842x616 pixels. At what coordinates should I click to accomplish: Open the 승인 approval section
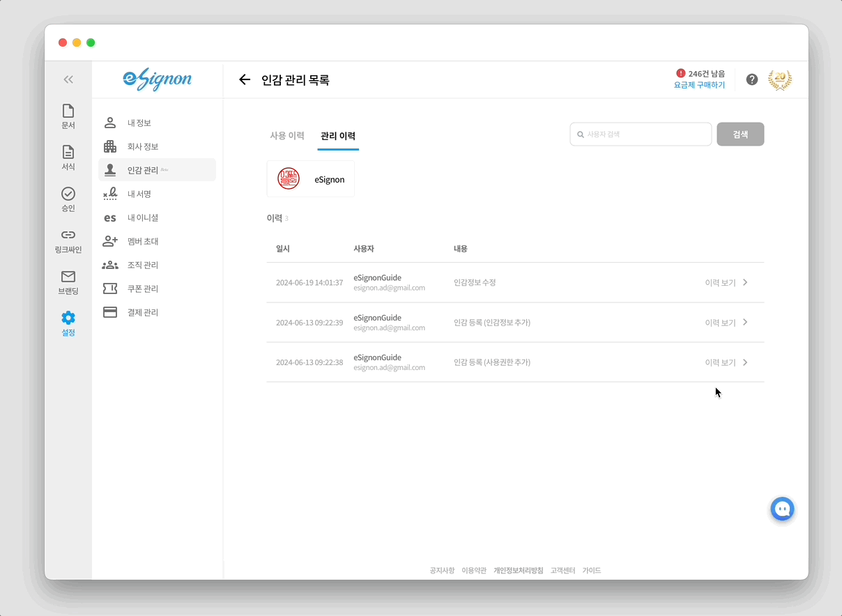(68, 199)
